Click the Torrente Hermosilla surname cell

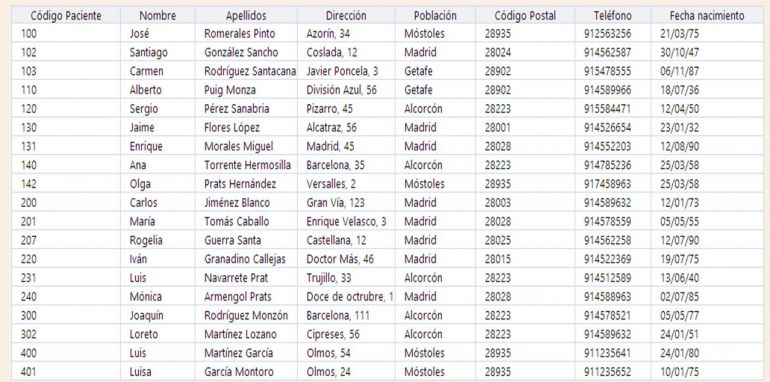246,165
